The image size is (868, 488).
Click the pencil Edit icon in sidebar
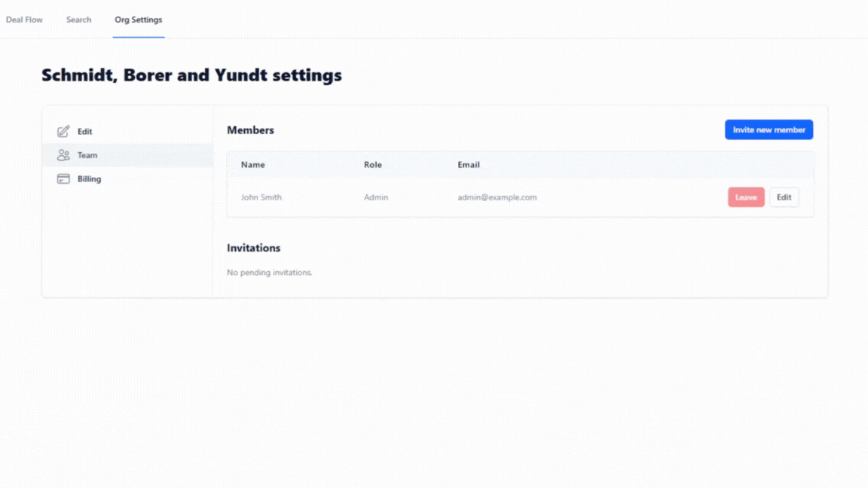pyautogui.click(x=63, y=131)
